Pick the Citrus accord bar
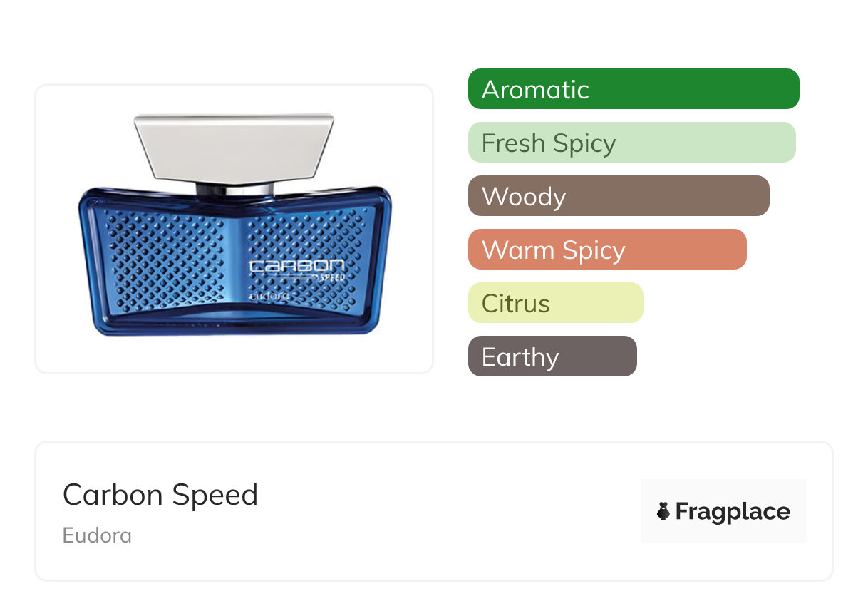The width and height of the screenshot is (868, 616). click(x=555, y=303)
